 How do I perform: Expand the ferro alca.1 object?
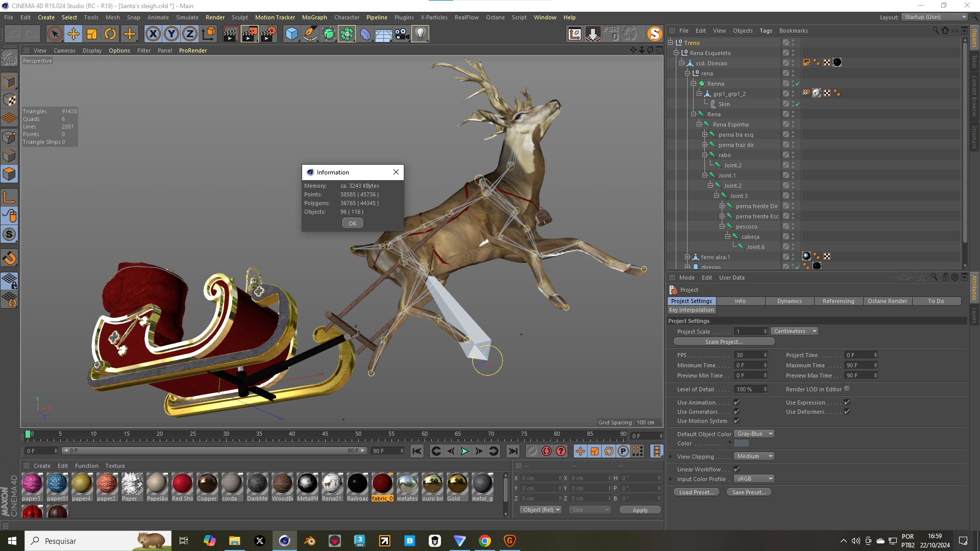688,257
